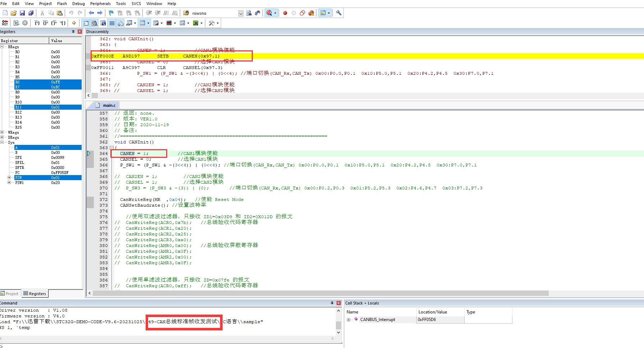Switch to the Project panel tab

coord(10,294)
